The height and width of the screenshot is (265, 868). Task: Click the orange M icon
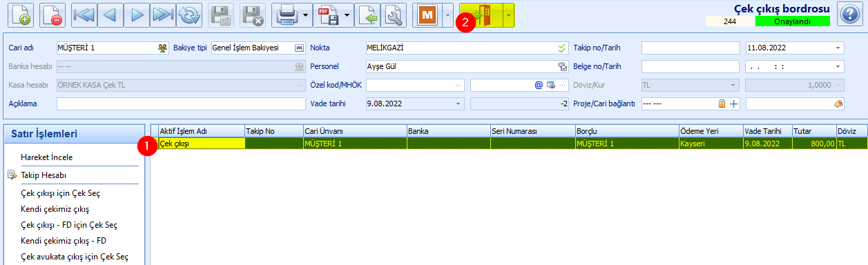tap(427, 14)
